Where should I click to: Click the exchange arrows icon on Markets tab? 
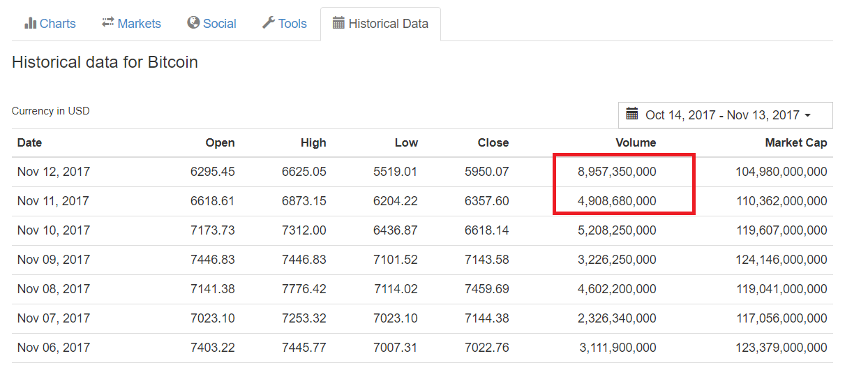(107, 23)
